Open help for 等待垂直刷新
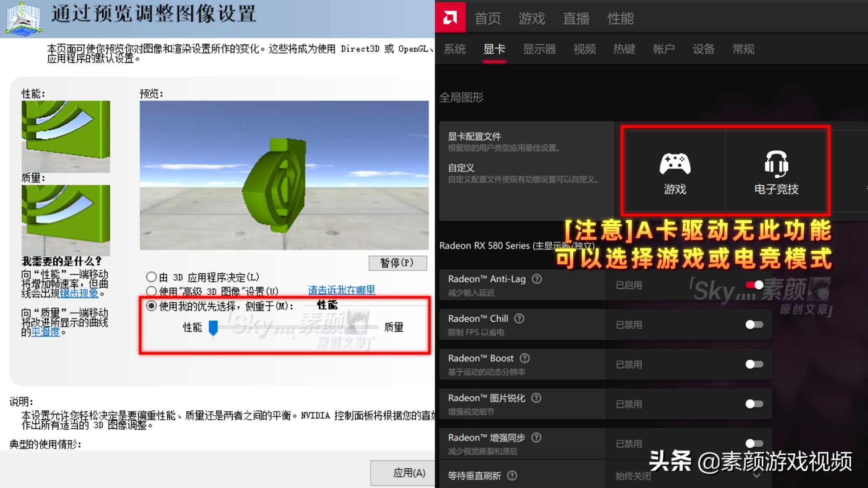This screenshot has width=868, height=488. click(512, 475)
